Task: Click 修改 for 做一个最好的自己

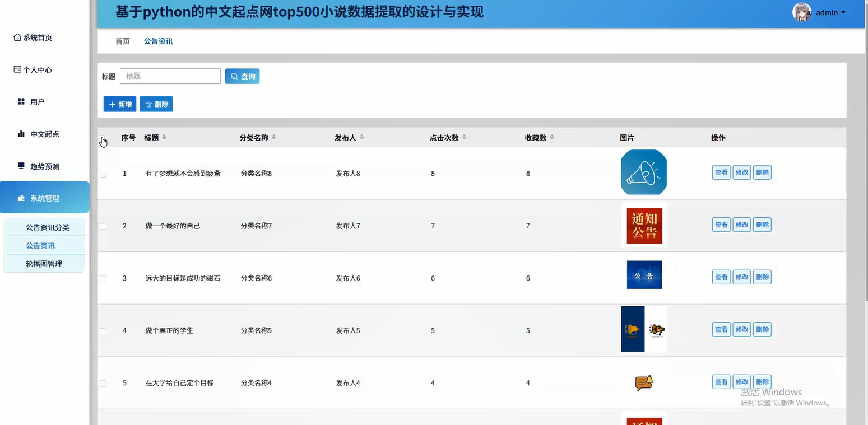Action: click(x=742, y=225)
